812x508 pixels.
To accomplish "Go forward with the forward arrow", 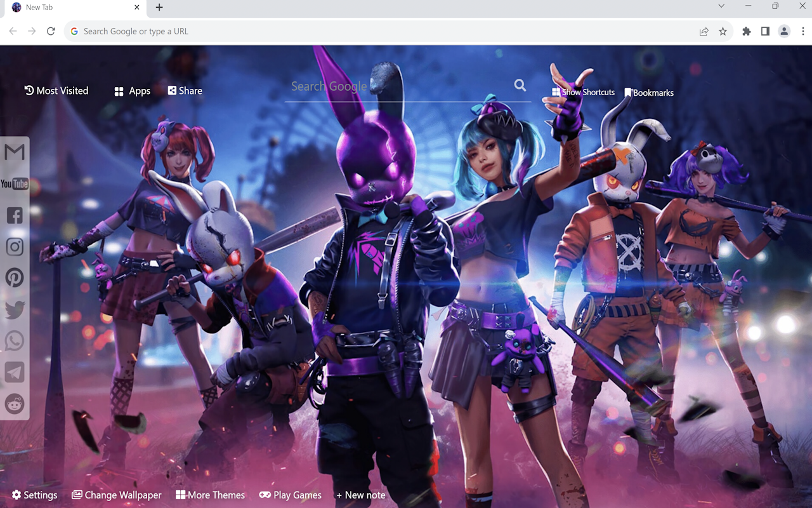I will tap(32, 31).
